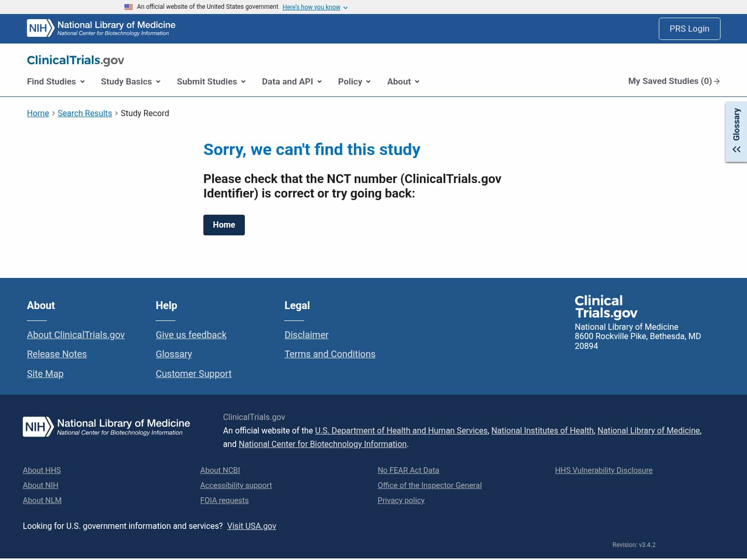
Task: Click the ClinicalTrials.gov logo
Action: (75, 60)
